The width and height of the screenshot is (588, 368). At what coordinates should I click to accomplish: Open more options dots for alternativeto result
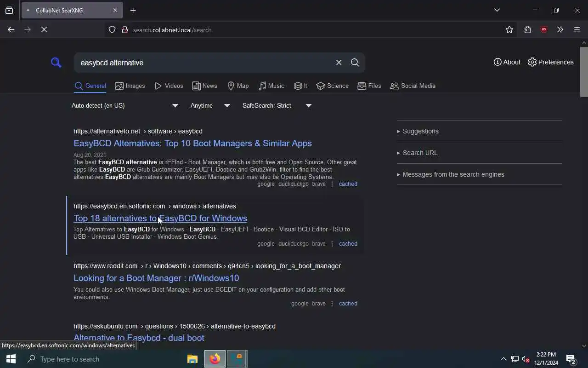tap(332, 184)
